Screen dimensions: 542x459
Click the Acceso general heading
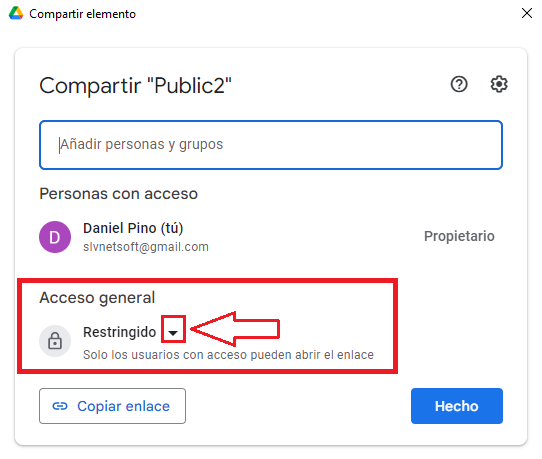(x=97, y=298)
